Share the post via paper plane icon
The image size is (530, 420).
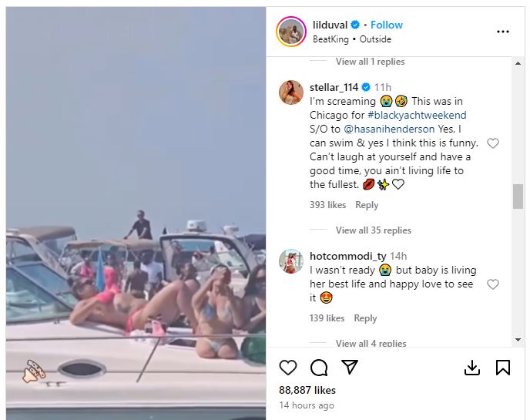pyautogui.click(x=349, y=368)
